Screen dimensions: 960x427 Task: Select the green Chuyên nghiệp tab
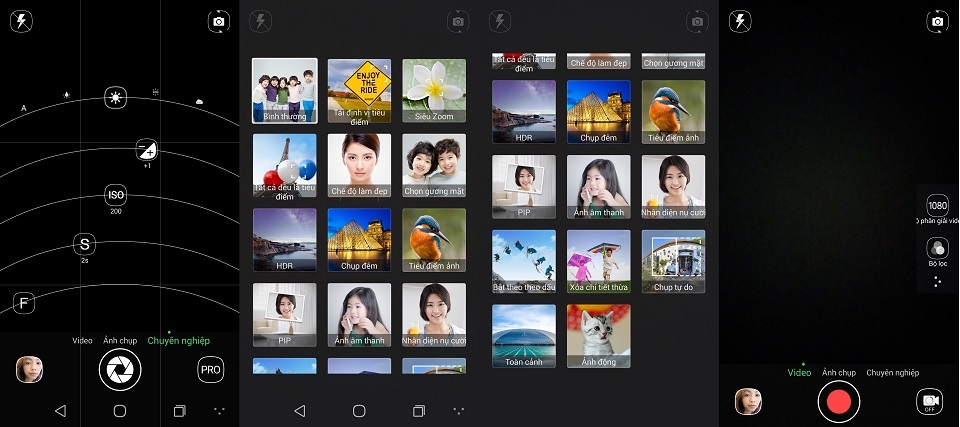(x=179, y=341)
